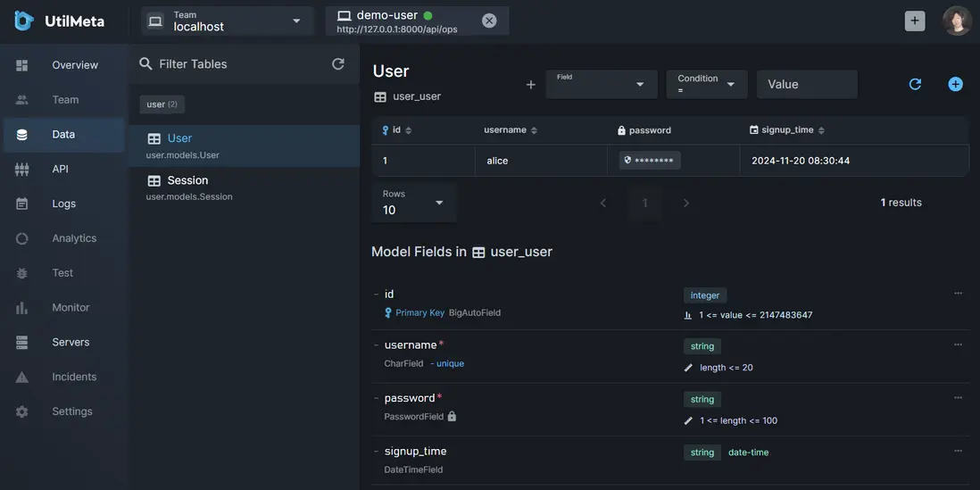Open the user avatar menu

click(x=957, y=21)
